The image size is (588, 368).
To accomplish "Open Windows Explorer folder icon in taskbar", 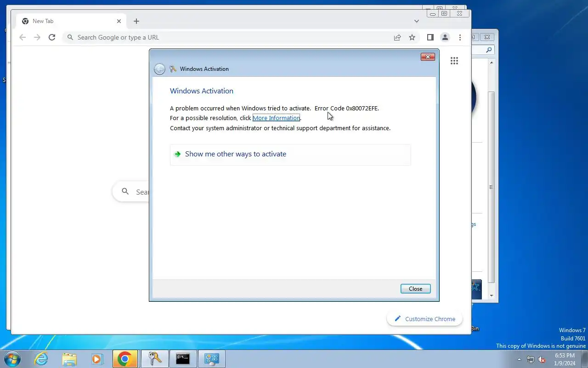I will pos(69,359).
